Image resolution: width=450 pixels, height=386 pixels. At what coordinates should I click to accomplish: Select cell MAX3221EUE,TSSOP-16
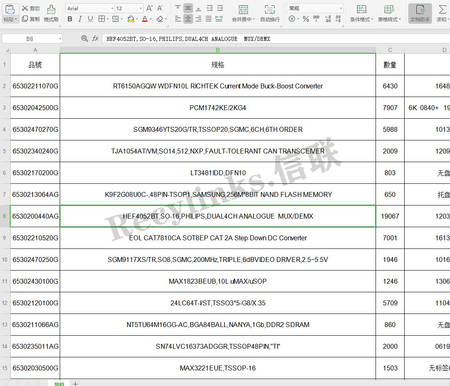pyautogui.click(x=218, y=368)
